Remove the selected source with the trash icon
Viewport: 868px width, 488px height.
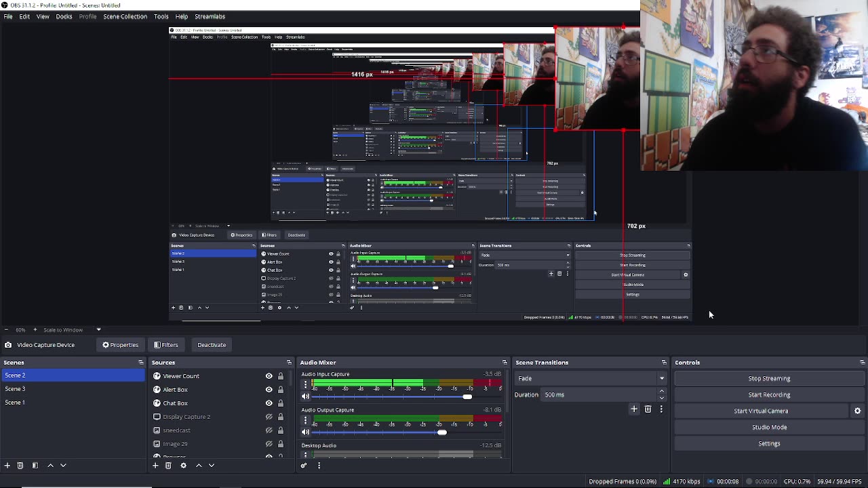pyautogui.click(x=168, y=466)
